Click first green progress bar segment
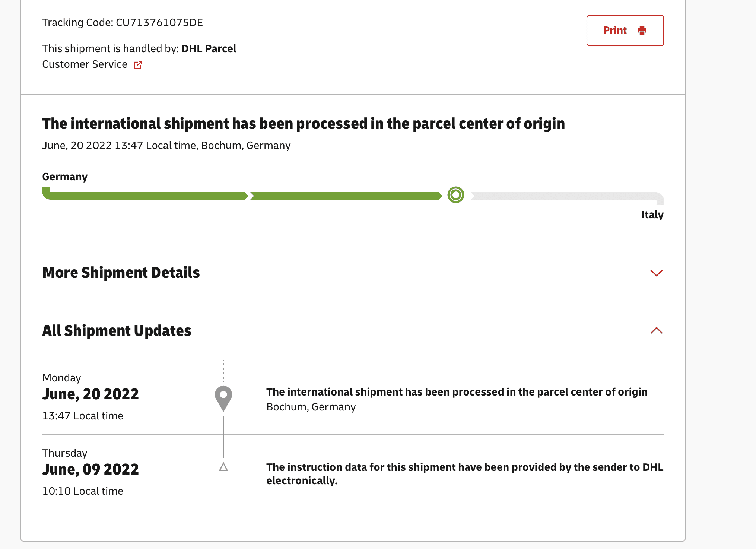 point(145,196)
